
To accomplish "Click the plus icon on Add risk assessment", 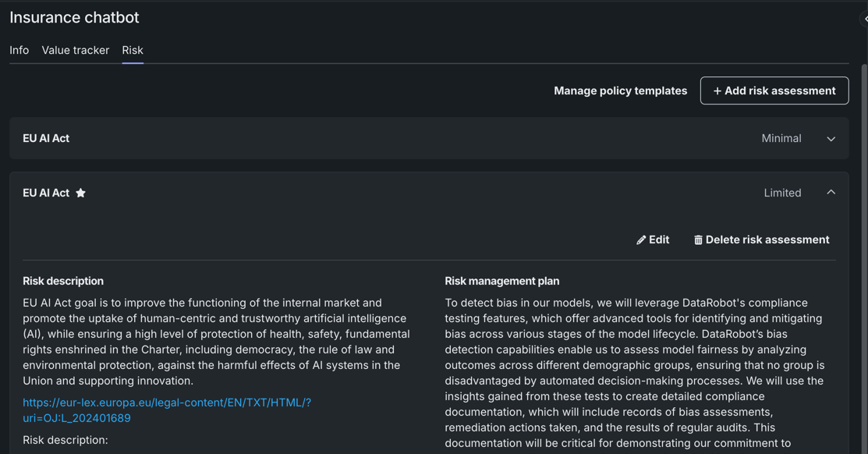I will [x=717, y=91].
